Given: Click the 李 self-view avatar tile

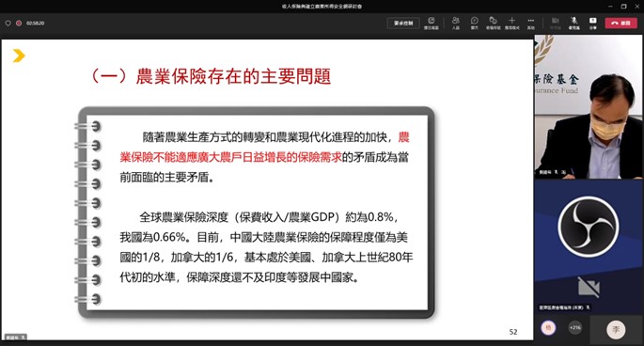Looking at the screenshot, I should coord(616,329).
